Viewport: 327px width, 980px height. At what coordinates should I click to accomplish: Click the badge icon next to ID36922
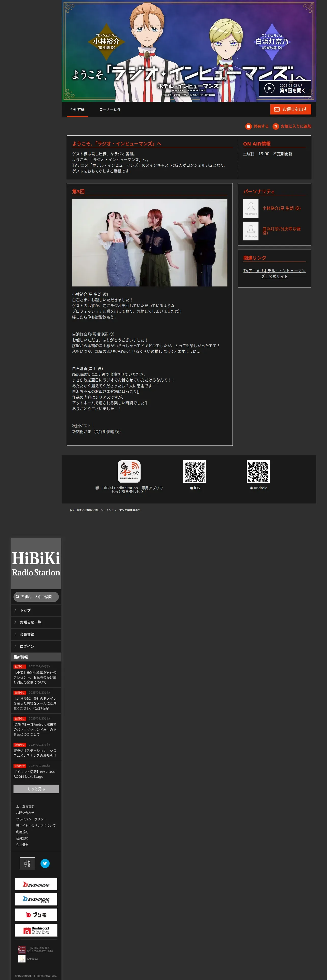tap(22, 959)
